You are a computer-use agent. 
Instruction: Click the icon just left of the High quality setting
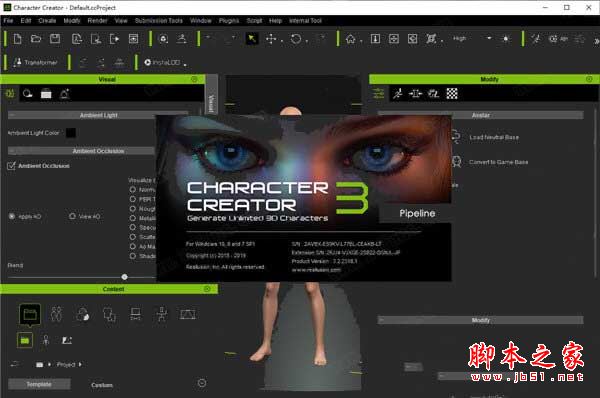431,39
